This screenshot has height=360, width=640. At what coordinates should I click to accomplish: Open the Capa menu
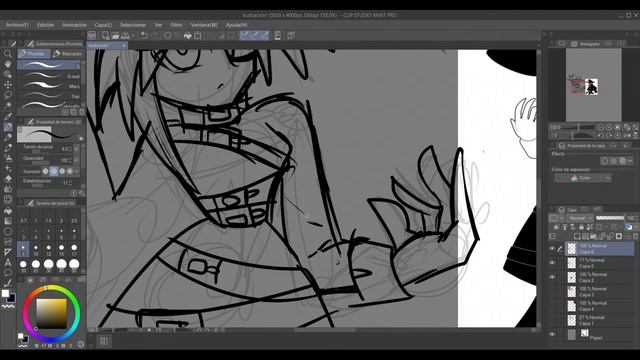click(103, 25)
